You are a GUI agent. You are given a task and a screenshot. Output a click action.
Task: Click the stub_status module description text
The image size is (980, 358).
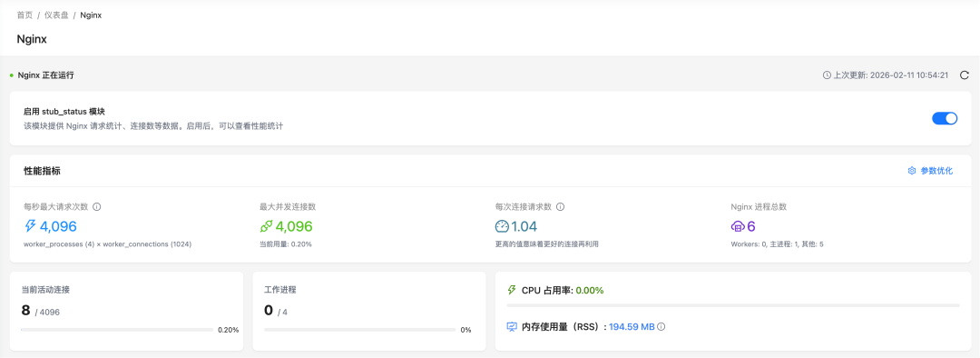[153, 125]
